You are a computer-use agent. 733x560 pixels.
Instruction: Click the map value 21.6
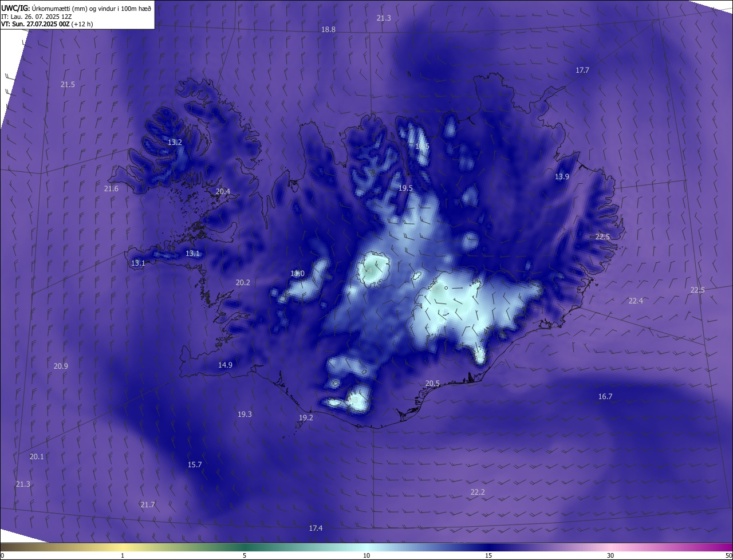111,188
